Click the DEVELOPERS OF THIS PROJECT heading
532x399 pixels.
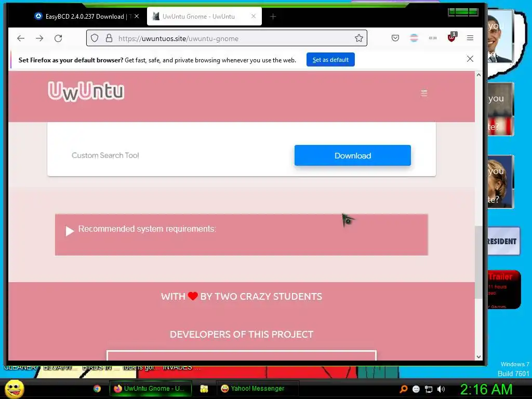click(241, 334)
